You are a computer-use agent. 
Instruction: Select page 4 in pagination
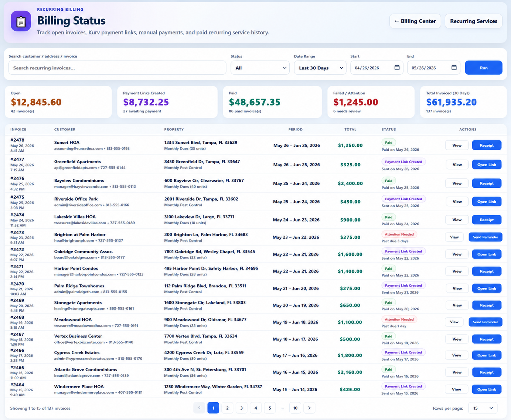(256, 408)
